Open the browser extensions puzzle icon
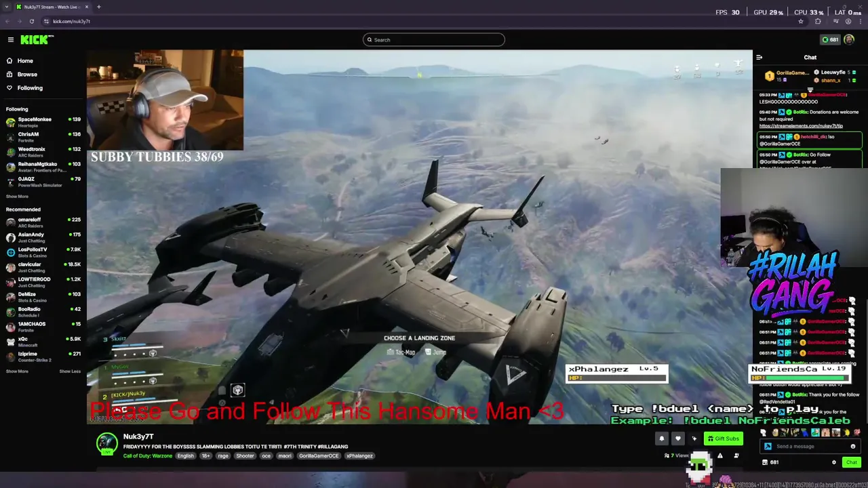 (818, 21)
